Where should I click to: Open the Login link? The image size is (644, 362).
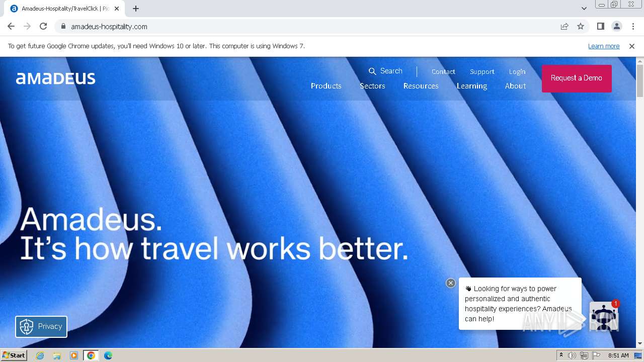(x=517, y=71)
